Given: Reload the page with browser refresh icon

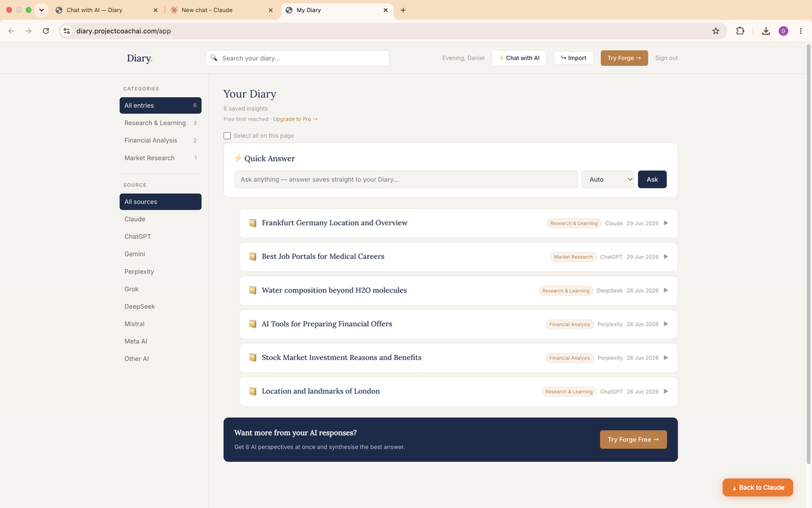Looking at the screenshot, I should pos(46,30).
